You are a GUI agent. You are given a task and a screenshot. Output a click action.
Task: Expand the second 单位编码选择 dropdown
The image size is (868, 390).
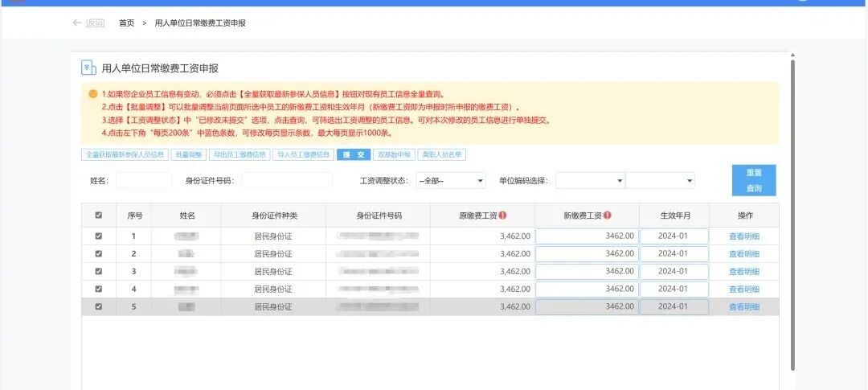660,181
